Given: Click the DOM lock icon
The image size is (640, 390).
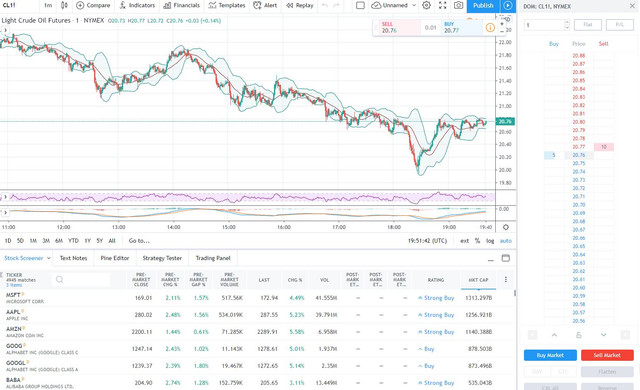Looking at the screenshot, I should coord(579,335).
